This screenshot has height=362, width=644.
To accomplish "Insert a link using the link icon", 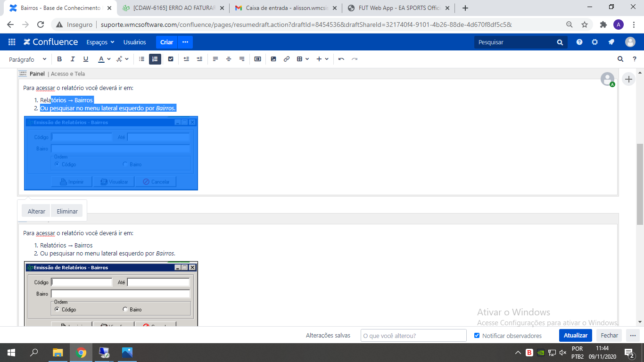I will click(x=286, y=59).
